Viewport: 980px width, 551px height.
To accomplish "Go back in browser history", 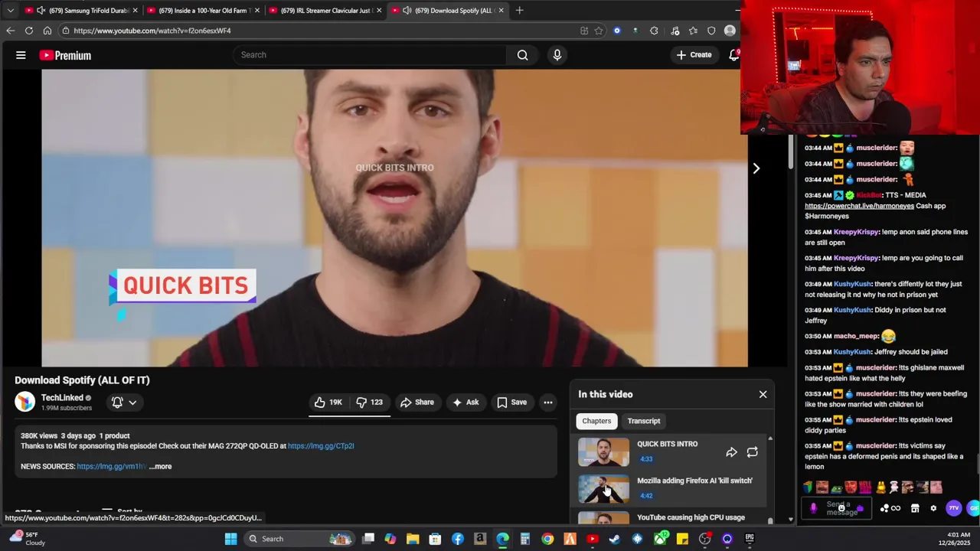I will (10, 31).
